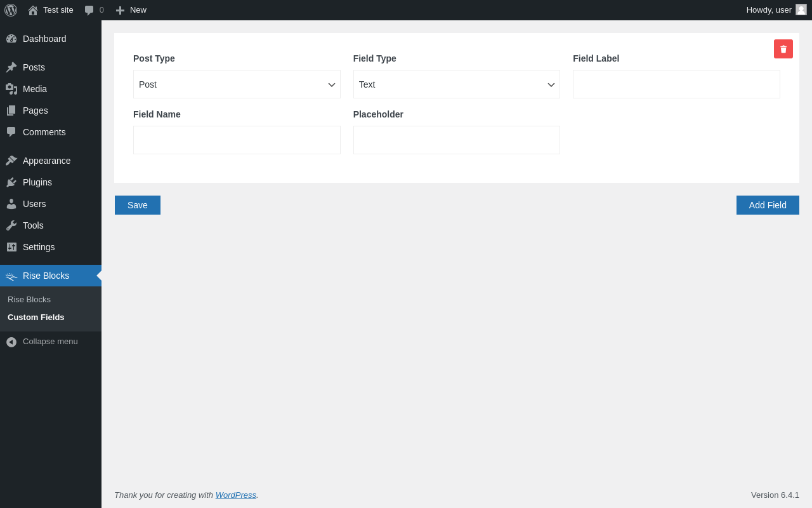Click the Dashboard gauge icon

[11, 39]
